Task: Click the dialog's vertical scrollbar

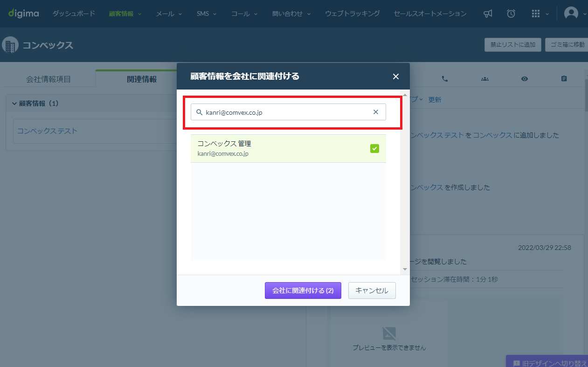Action: click(x=405, y=182)
